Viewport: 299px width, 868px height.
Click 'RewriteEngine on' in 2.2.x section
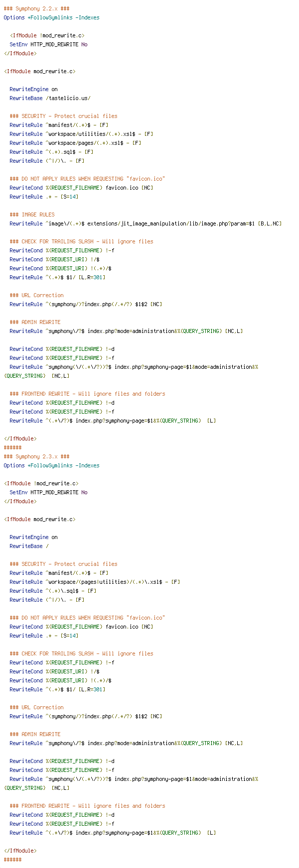point(33,89)
